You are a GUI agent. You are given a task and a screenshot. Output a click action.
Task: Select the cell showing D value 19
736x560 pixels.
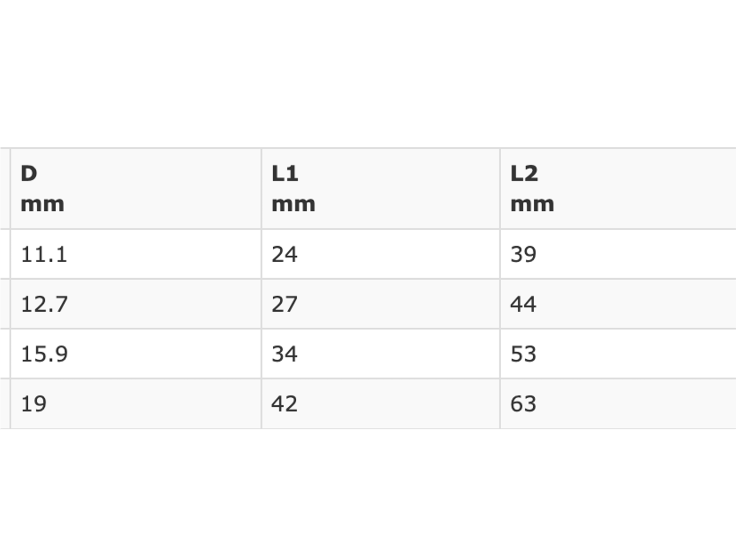pos(136,404)
